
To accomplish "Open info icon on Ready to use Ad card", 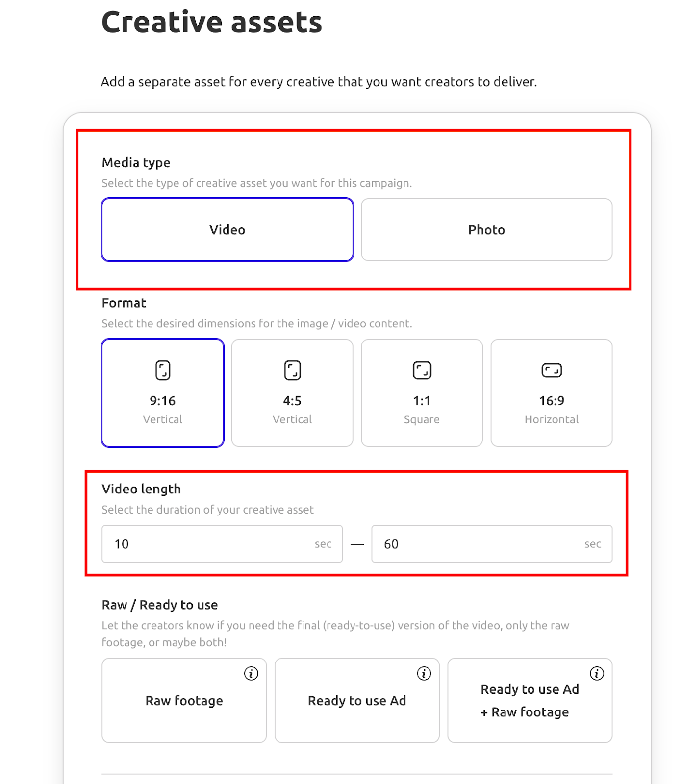I will point(424,673).
